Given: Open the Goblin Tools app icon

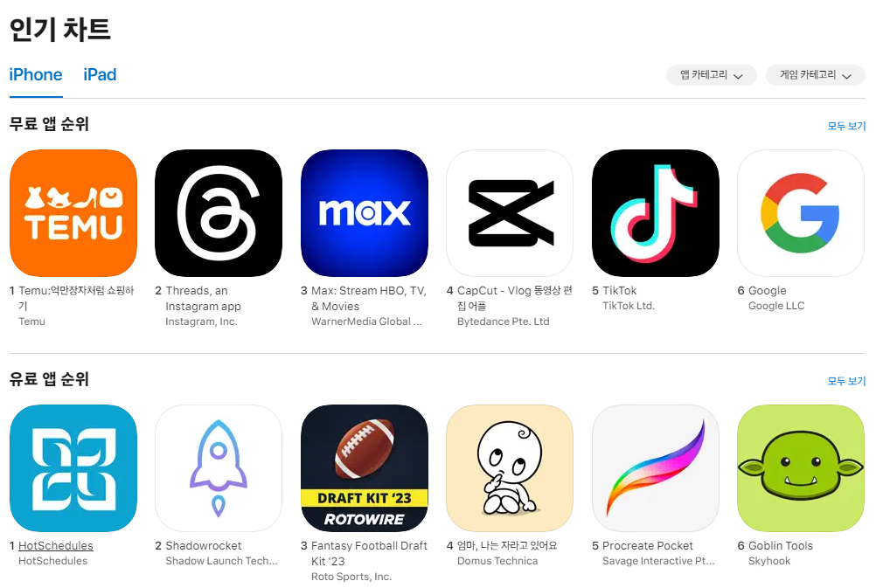Looking at the screenshot, I should click(801, 468).
